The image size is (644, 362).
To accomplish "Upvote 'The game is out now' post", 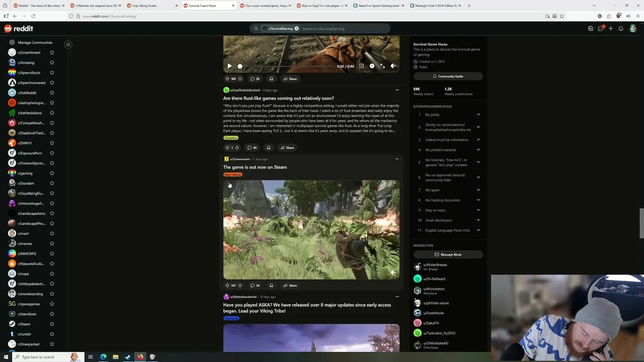I will [227, 286].
